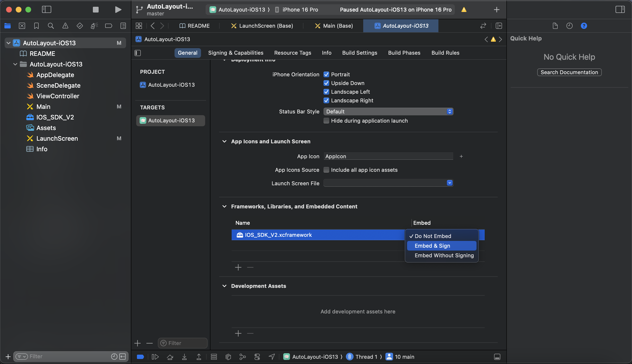The height and width of the screenshot is (364, 632).
Task: Collapse Frameworks, Libraries, and Embedded Content
Action: [x=224, y=206]
